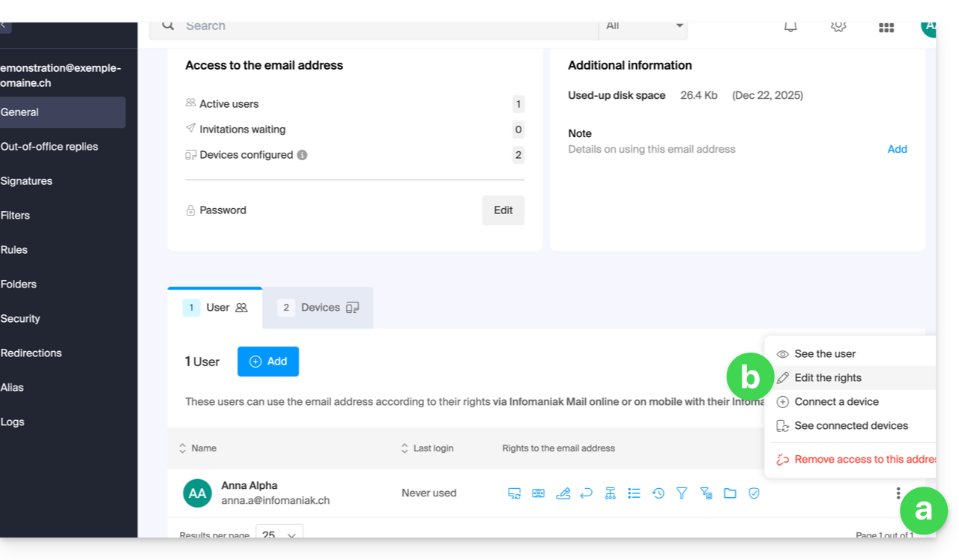Choose Connect a device in the menu
This screenshot has width=959, height=560.
tap(836, 402)
